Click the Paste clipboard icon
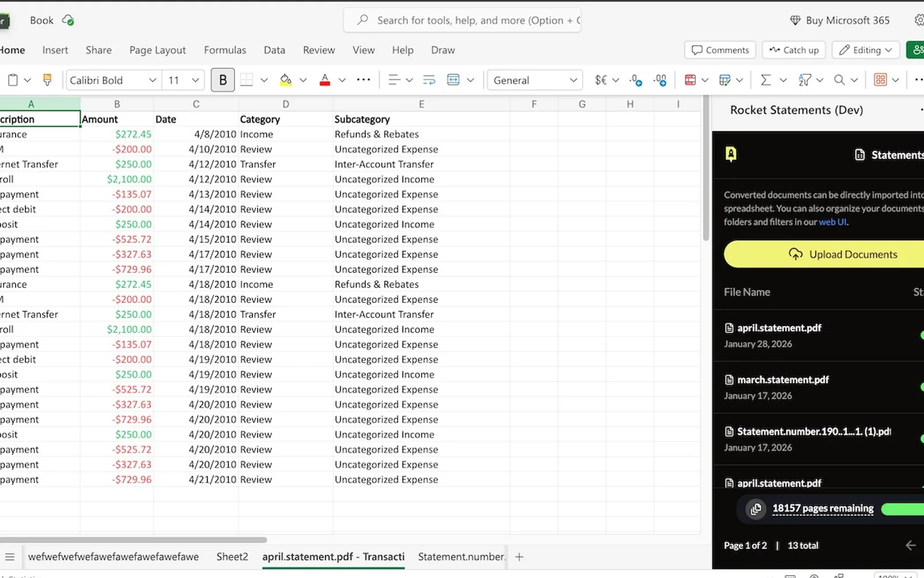Screen dimensions: 924x578 [x=13, y=80]
